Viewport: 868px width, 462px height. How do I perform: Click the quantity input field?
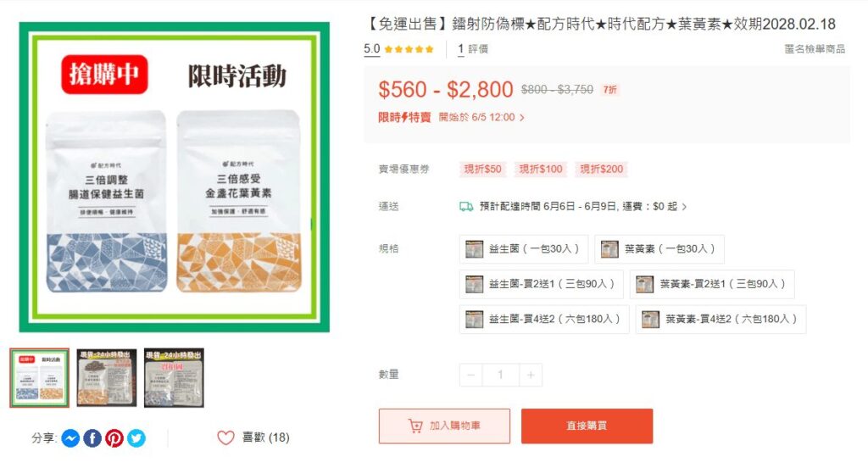[500, 376]
